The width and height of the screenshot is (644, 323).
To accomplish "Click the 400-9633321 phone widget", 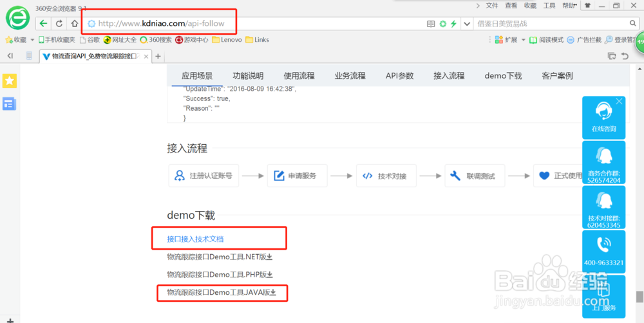I will (x=604, y=252).
